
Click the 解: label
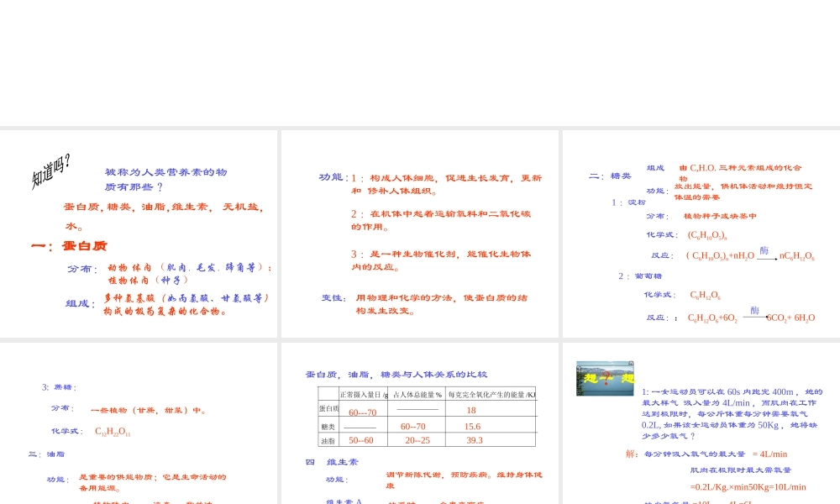tap(633, 454)
